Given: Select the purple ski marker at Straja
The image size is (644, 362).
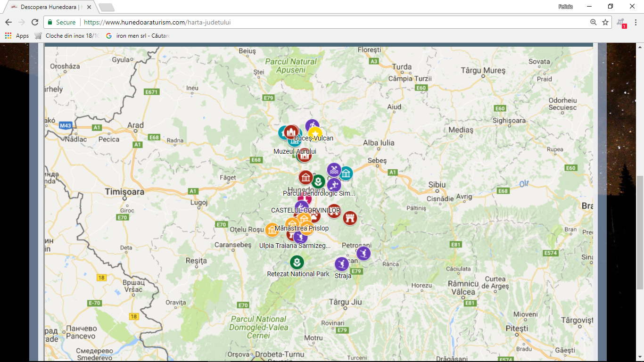Looking at the screenshot, I should [342, 264].
